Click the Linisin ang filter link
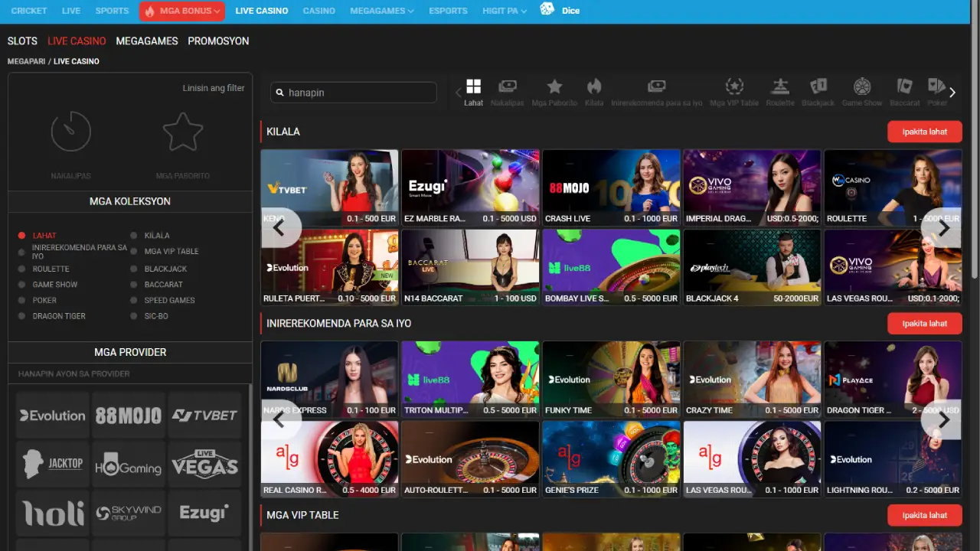The image size is (980, 551). pyautogui.click(x=213, y=88)
